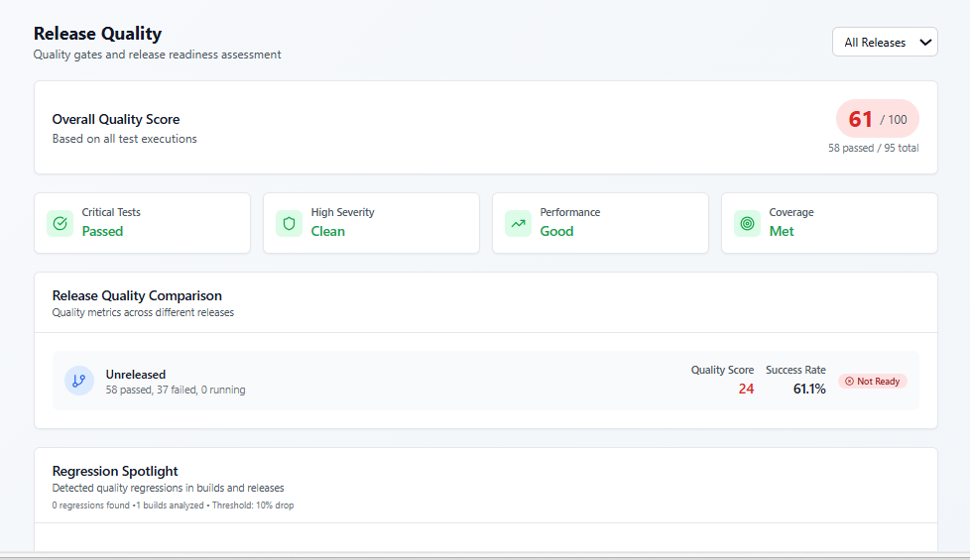The width and height of the screenshot is (970, 560).
Task: Click the Performance trend arrow icon
Action: (519, 223)
